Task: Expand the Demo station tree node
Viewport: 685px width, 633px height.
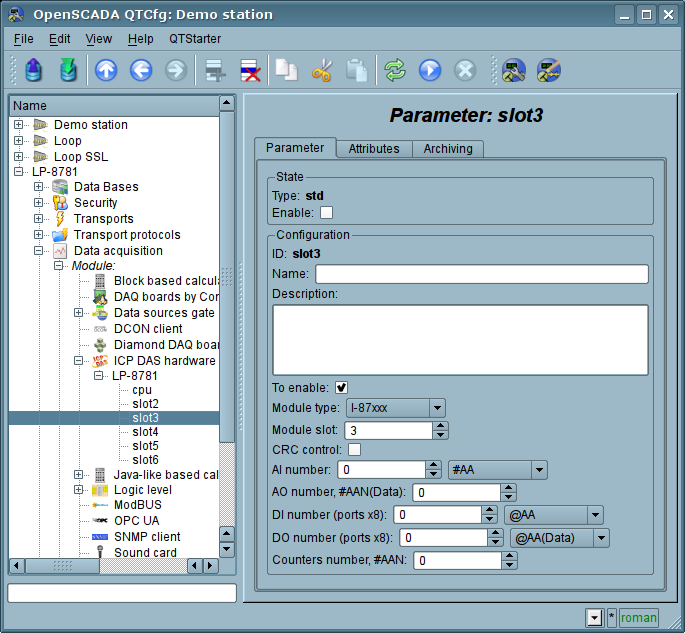Action: [x=19, y=125]
